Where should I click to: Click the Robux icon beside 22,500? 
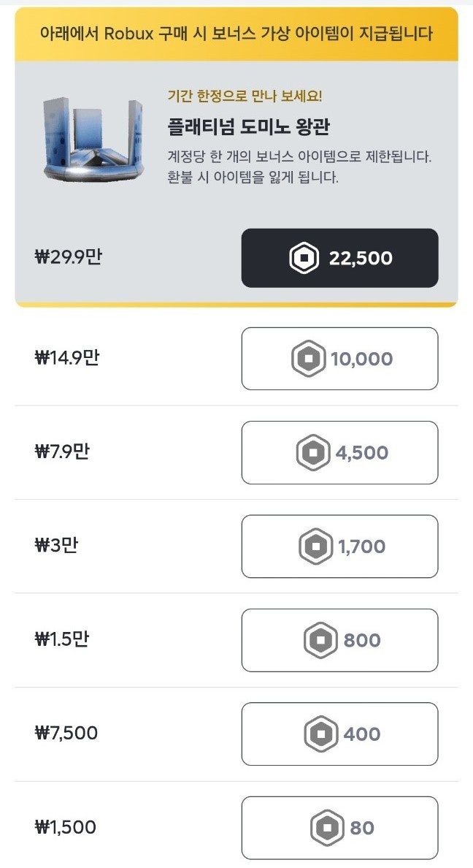(304, 259)
